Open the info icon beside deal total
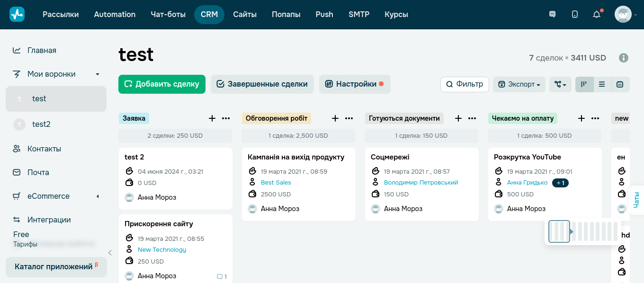 point(624,58)
